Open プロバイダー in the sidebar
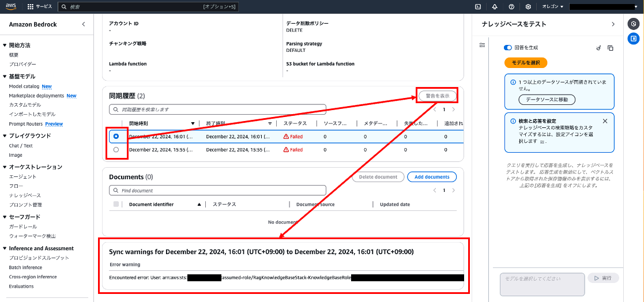Viewport: 644px width, 302px height. tap(22, 65)
